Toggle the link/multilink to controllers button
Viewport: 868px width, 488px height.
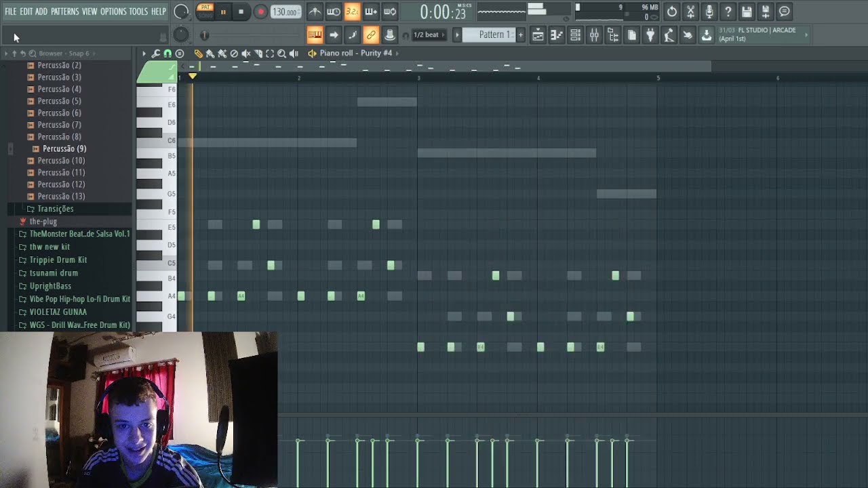point(371,35)
